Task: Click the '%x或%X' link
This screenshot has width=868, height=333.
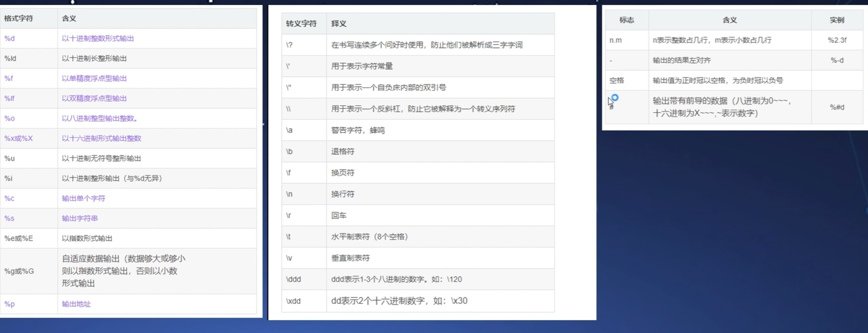Action: tap(19, 138)
